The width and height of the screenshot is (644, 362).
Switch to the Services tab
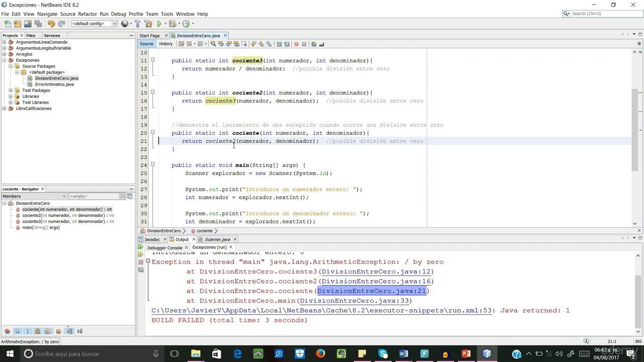(52, 36)
